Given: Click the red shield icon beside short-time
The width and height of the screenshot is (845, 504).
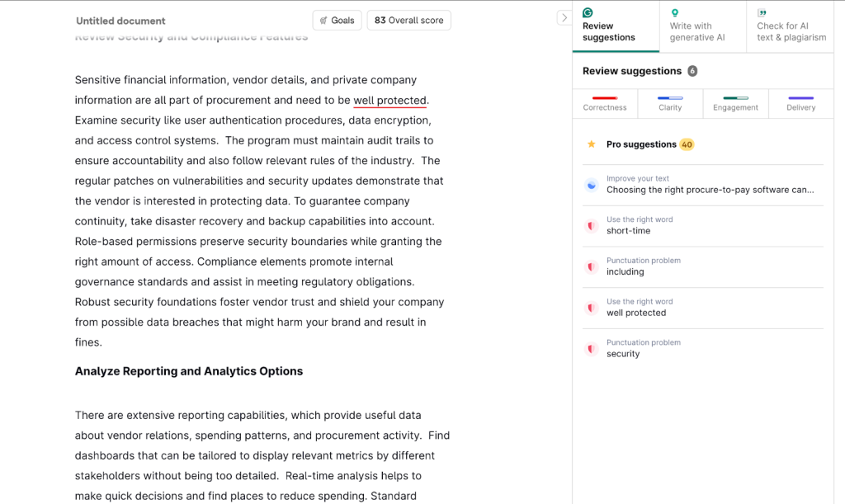Looking at the screenshot, I should pos(591,226).
